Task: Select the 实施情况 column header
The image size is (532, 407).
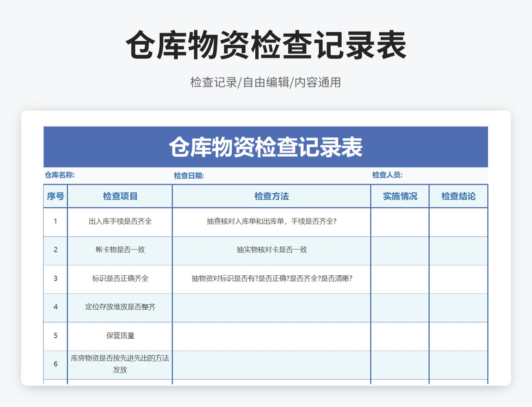Action: coord(400,196)
